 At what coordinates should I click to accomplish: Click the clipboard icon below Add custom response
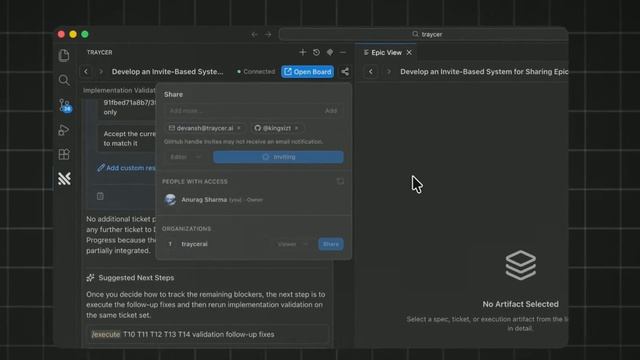click(x=100, y=196)
